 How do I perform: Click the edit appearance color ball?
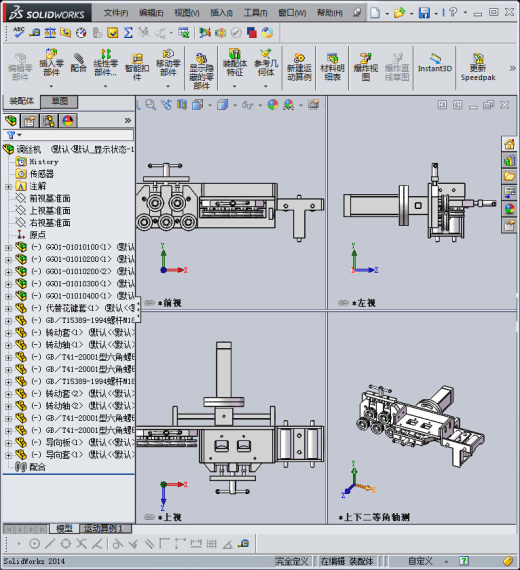[273, 105]
